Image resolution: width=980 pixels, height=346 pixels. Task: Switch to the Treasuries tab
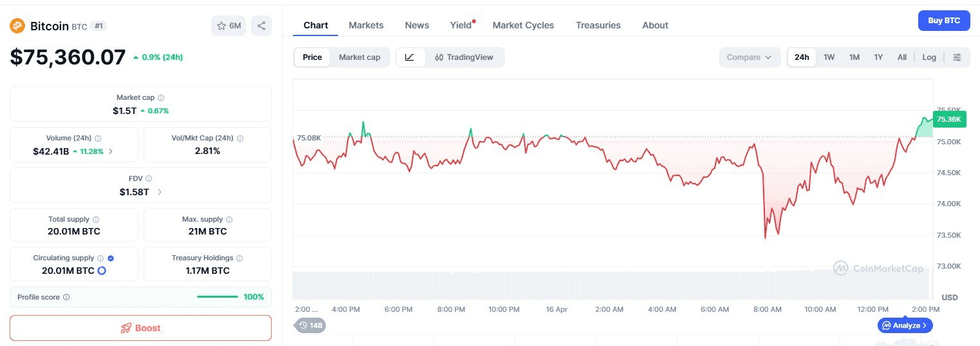tap(598, 25)
